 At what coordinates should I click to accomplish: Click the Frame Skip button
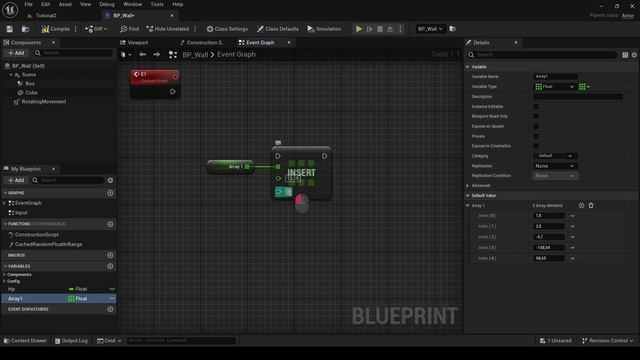pos(369,29)
